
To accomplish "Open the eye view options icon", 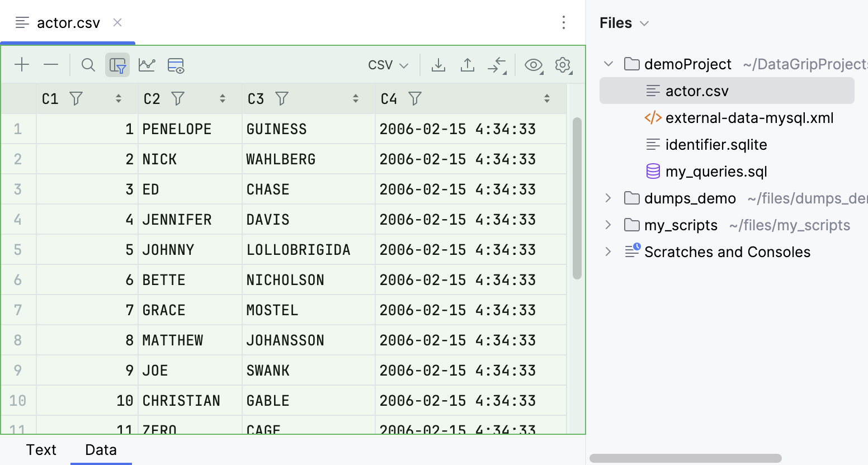I will (x=534, y=65).
